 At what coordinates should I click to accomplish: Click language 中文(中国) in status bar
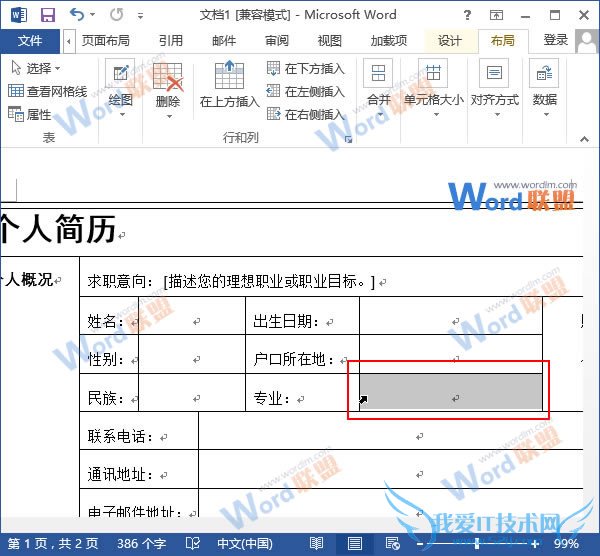(245, 543)
